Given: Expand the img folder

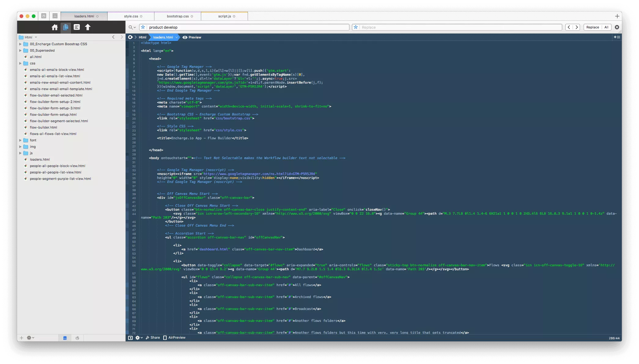Looking at the screenshot, I should pos(20,147).
